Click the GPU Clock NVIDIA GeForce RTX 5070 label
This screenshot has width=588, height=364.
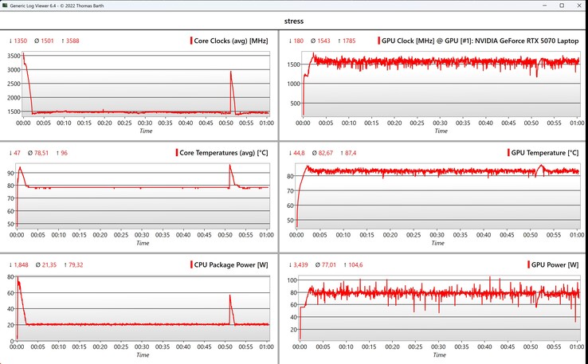[x=477, y=41]
